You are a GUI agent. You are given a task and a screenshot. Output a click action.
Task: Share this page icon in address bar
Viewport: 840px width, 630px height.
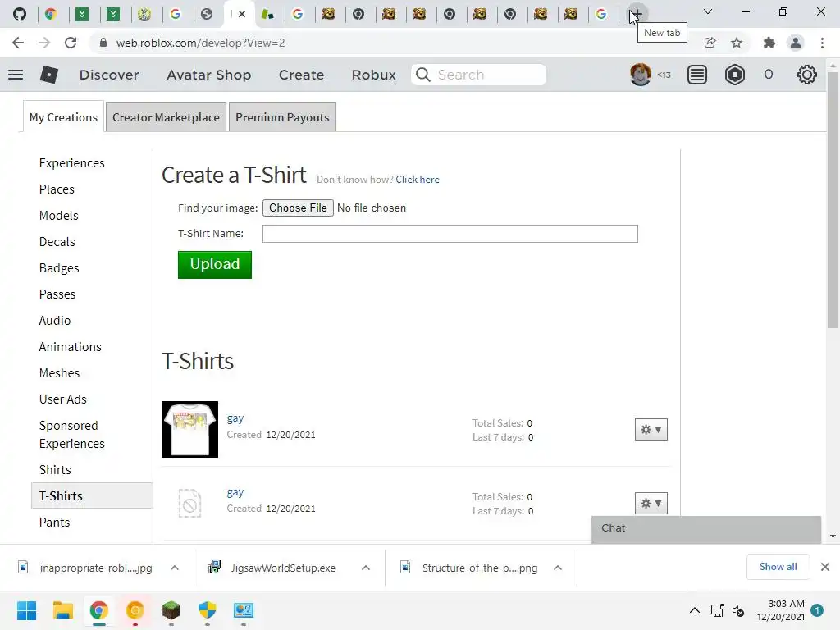pyautogui.click(x=710, y=43)
